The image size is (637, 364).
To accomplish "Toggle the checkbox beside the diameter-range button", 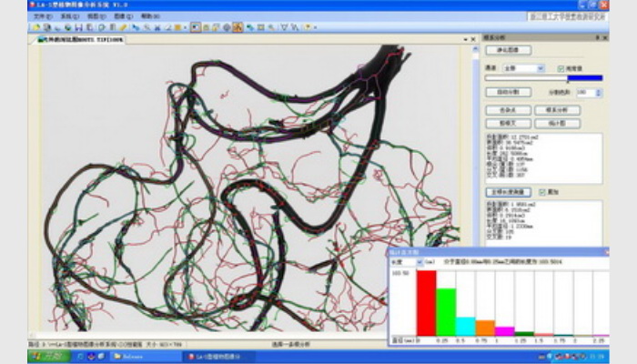I will coord(544,193).
